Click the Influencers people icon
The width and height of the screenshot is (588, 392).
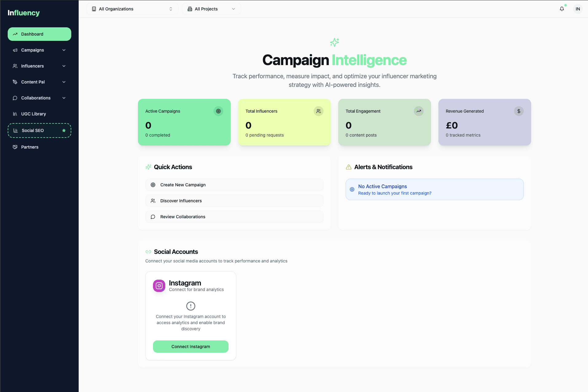coord(15,66)
